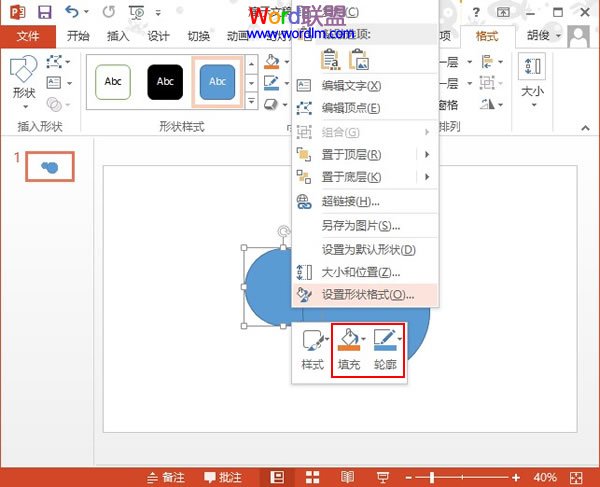Open the 形状 gallery button
The width and height of the screenshot is (600, 487).
24,82
